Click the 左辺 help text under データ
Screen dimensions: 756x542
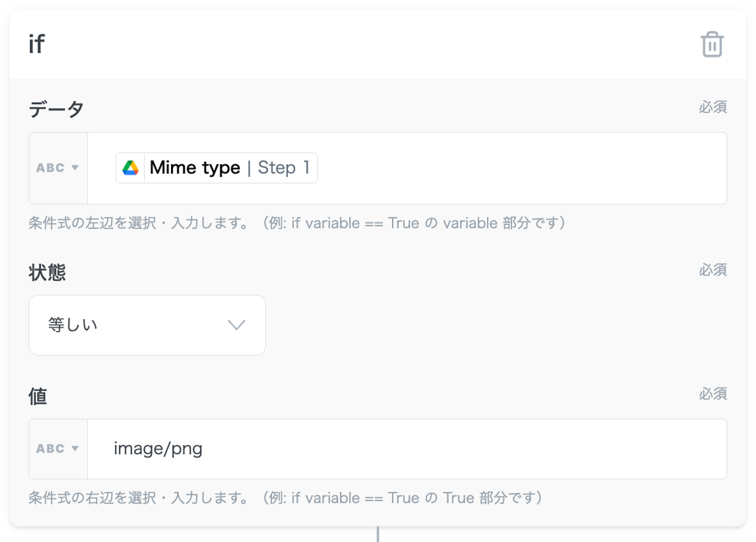pos(297,223)
